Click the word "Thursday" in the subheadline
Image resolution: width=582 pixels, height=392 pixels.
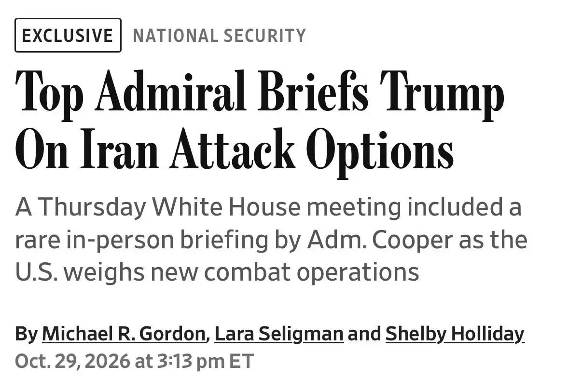92,207
